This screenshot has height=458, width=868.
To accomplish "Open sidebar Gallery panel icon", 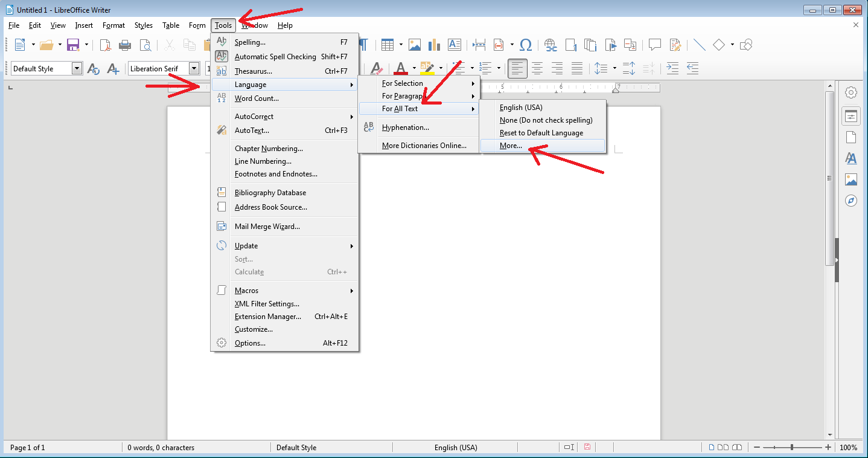I will (x=851, y=179).
